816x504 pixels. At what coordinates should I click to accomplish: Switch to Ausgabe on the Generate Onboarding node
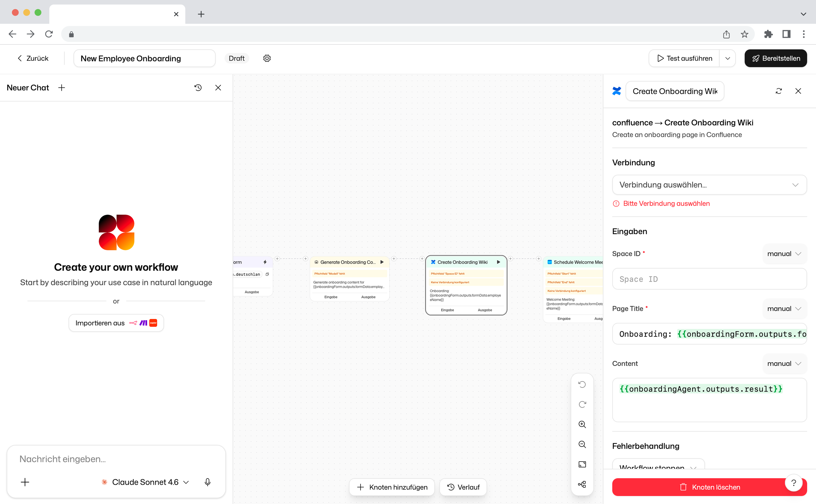pyautogui.click(x=368, y=297)
